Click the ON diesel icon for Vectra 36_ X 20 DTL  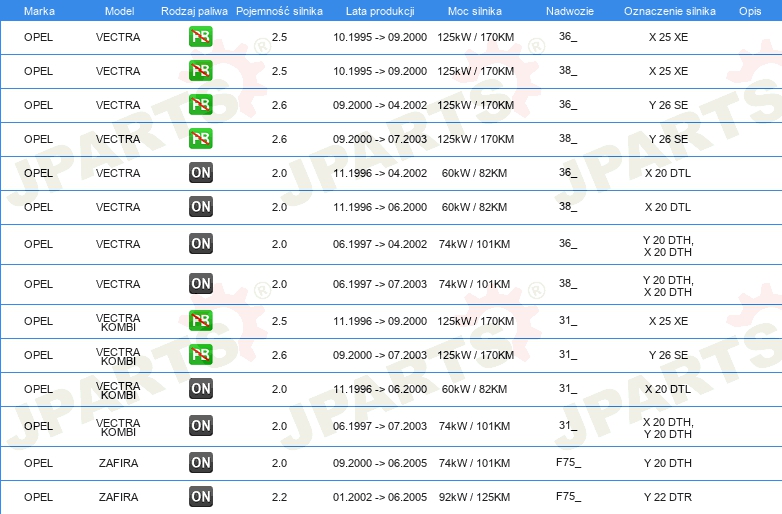pos(200,172)
